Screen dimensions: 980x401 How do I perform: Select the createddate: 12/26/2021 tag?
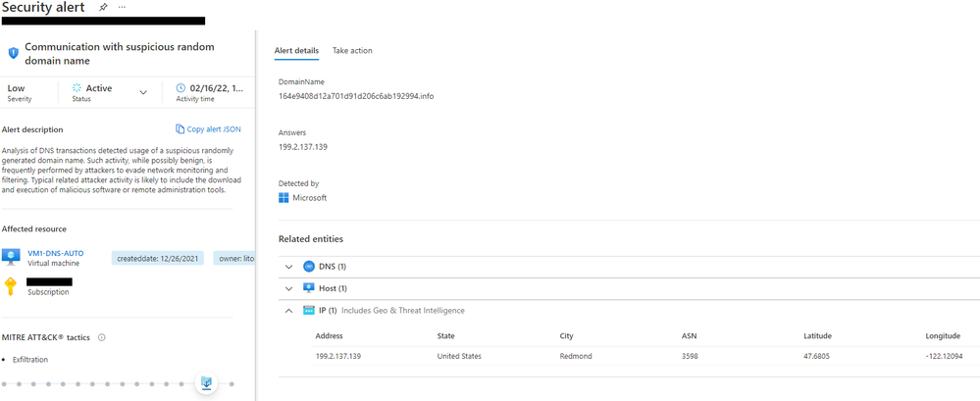[x=158, y=258]
